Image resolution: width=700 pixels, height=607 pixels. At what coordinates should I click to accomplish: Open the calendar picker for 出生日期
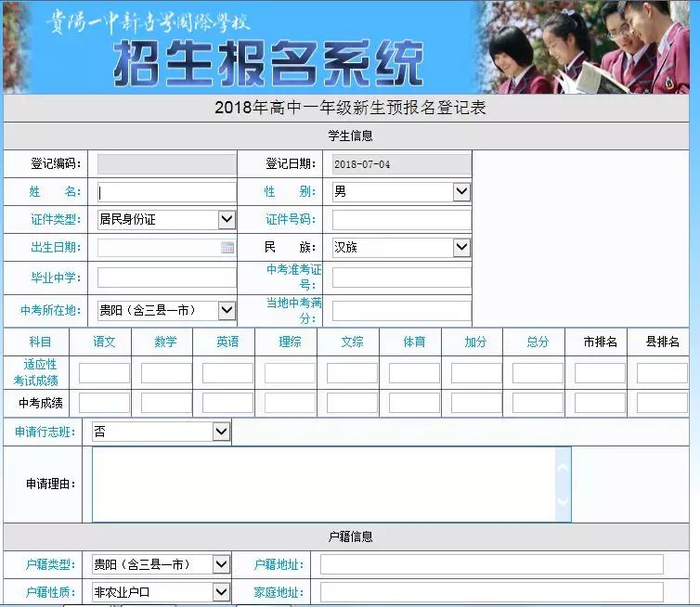tap(227, 248)
